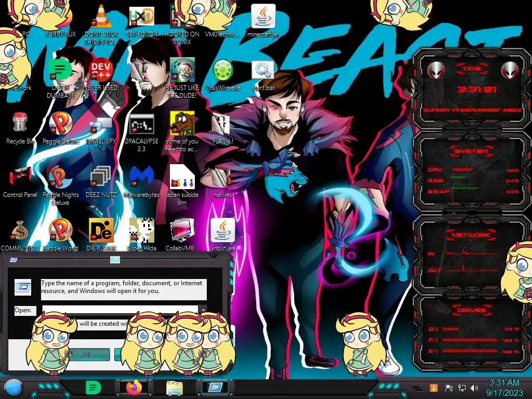
Task: Click the Start orb button
Action: [14, 388]
